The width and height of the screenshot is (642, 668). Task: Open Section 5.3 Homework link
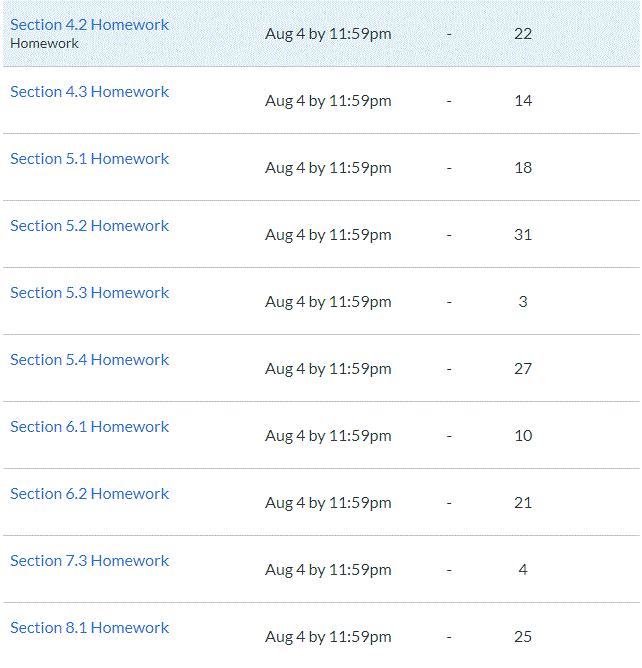tap(89, 292)
